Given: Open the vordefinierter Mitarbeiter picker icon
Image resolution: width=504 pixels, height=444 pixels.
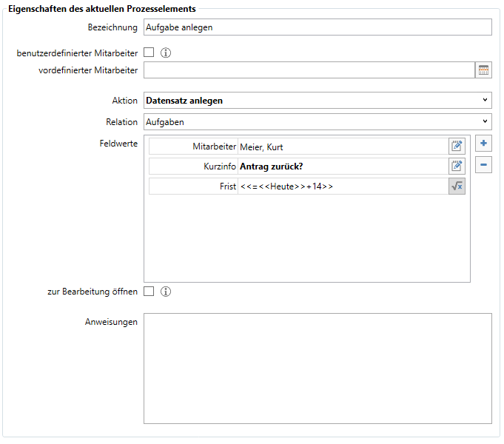Looking at the screenshot, I should (x=483, y=70).
